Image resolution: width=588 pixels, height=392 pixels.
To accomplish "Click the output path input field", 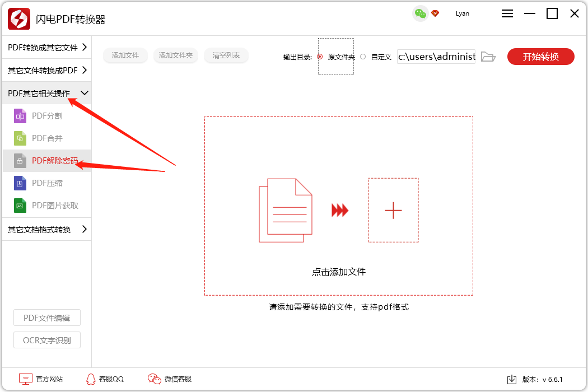I will click(436, 57).
